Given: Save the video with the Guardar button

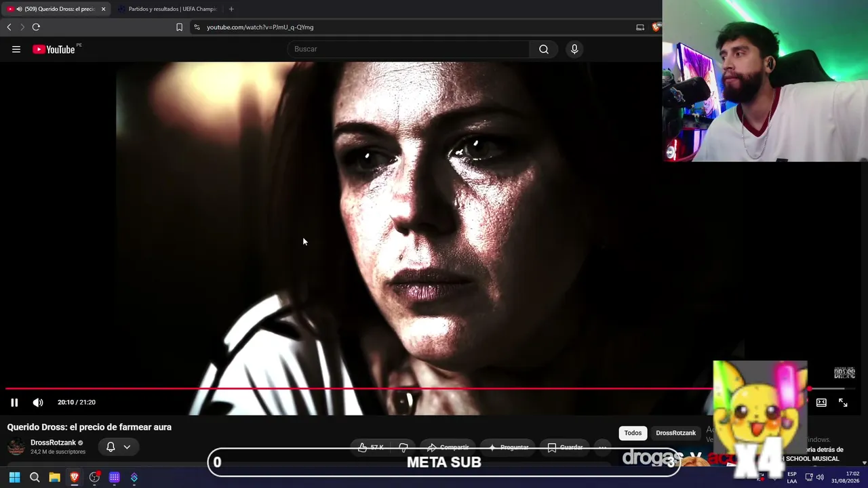Looking at the screenshot, I should 565,447.
